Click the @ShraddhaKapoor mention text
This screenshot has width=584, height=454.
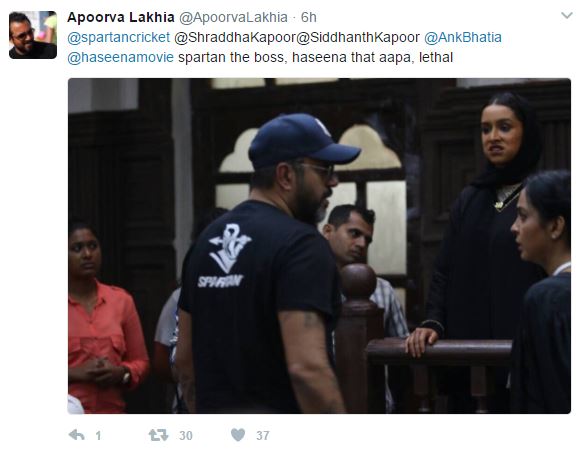tap(235, 37)
